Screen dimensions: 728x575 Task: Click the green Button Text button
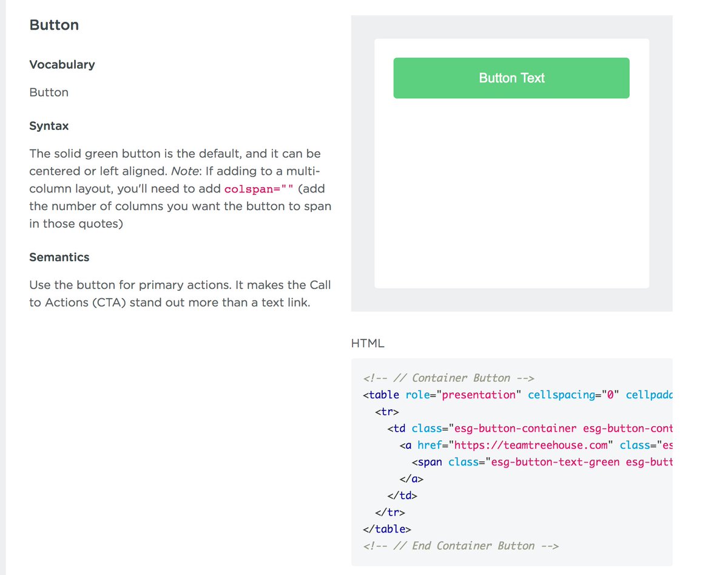[x=511, y=78]
